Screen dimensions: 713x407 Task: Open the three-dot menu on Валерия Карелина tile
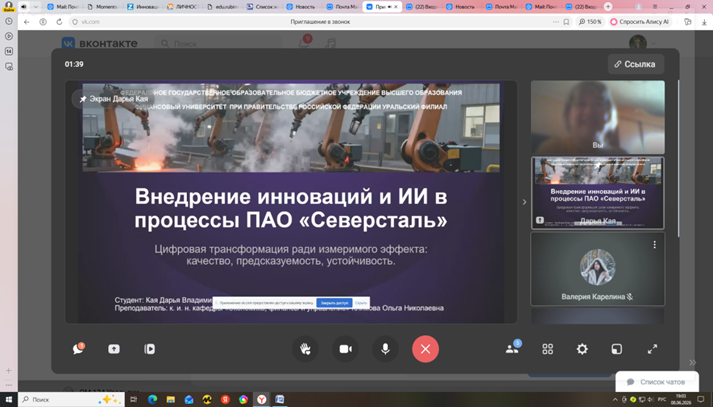(654, 245)
